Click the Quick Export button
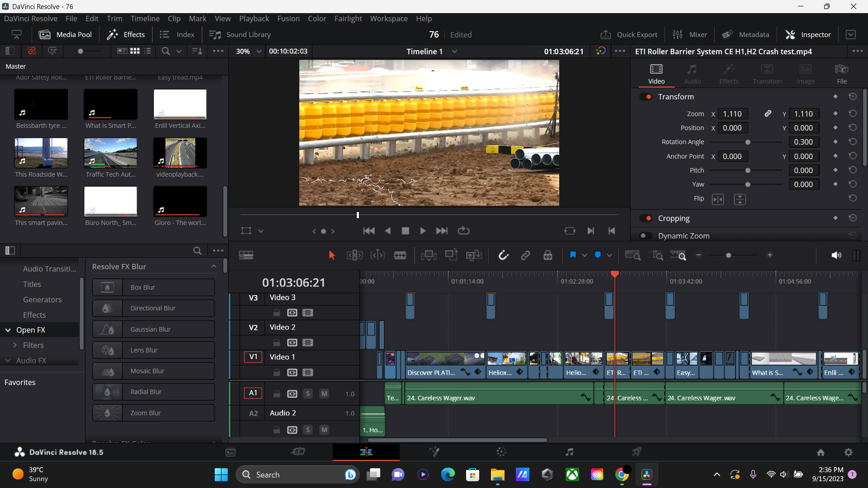The height and width of the screenshot is (488, 868). (x=629, y=35)
